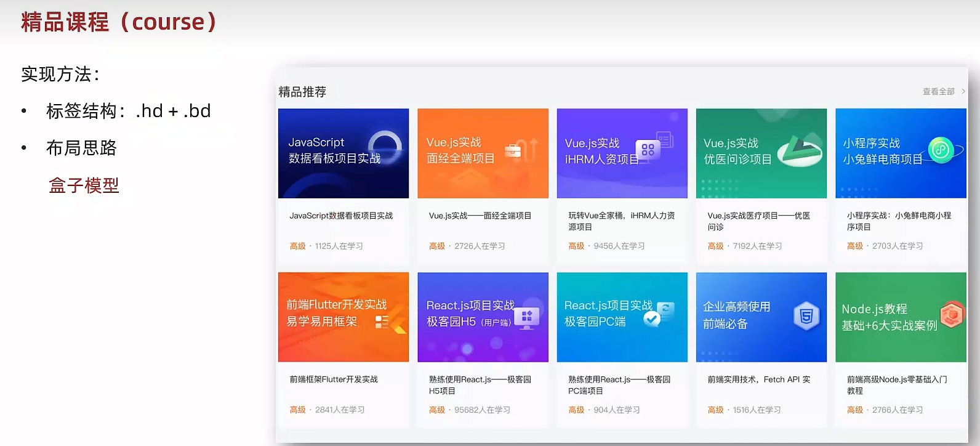
Task: Click the 95682人在学习 text
Action: pos(482,410)
